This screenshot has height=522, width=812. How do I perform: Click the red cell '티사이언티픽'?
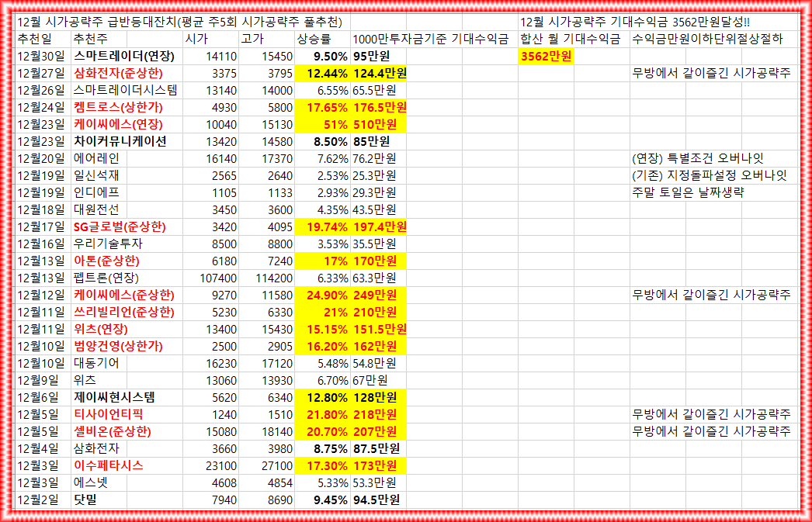click(108, 415)
